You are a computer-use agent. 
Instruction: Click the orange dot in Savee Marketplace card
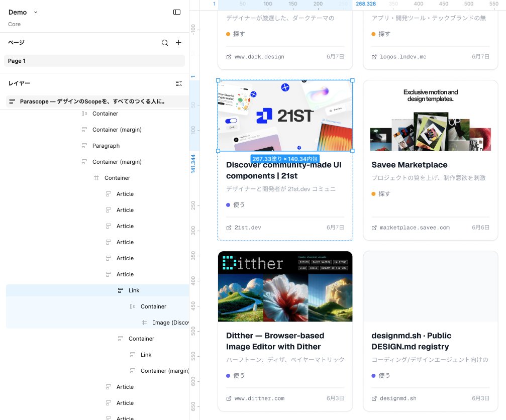(373, 194)
